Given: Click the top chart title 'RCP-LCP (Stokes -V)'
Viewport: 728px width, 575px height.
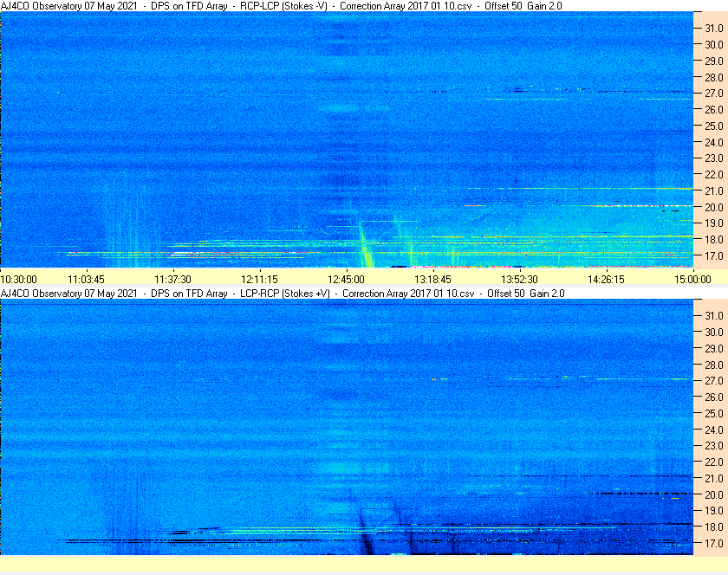Looking at the screenshot, I should (283, 6).
